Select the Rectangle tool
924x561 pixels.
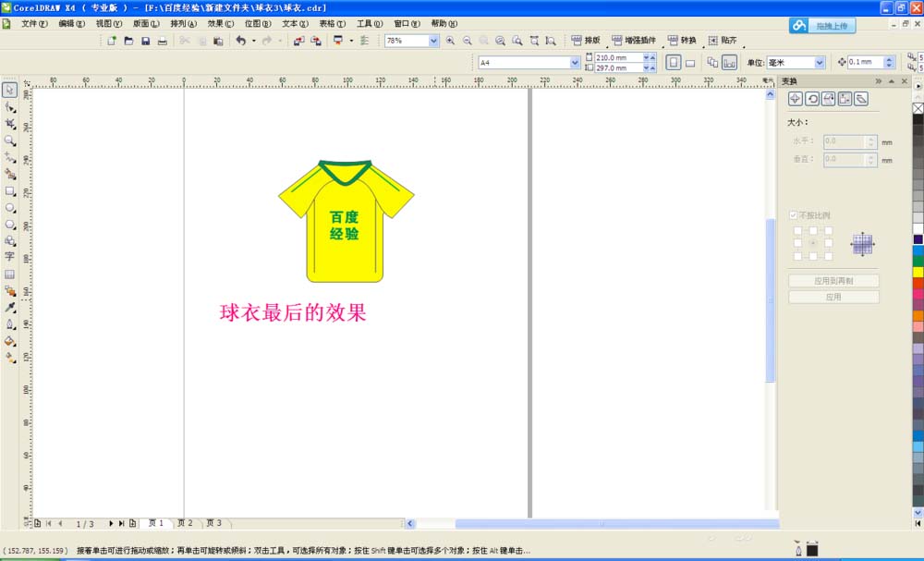tap(11, 191)
